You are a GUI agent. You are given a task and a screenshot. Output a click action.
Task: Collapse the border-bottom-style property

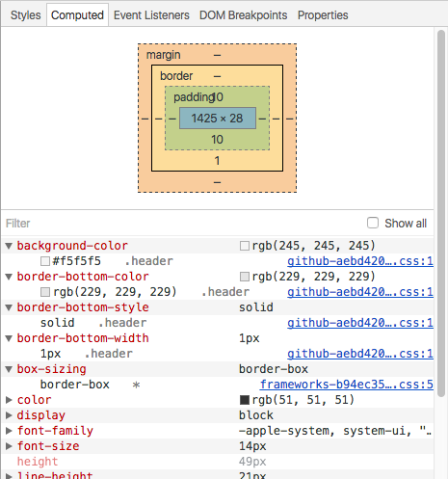(9, 307)
